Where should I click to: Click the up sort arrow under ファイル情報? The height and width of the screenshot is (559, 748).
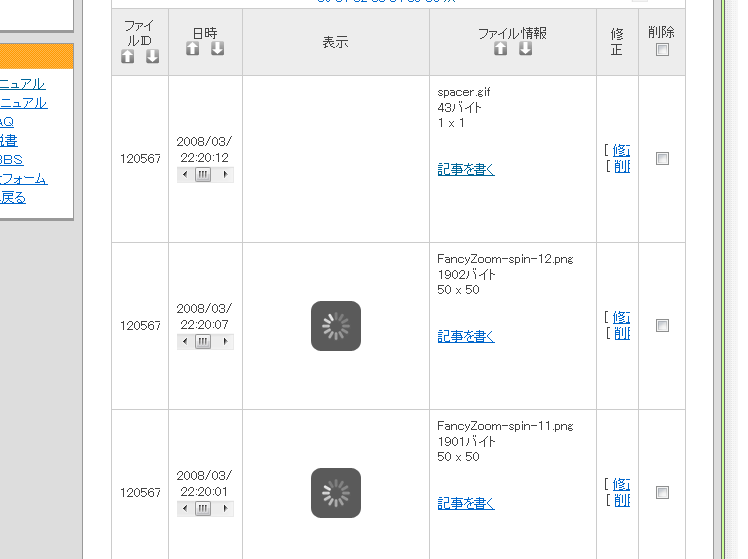[500, 49]
